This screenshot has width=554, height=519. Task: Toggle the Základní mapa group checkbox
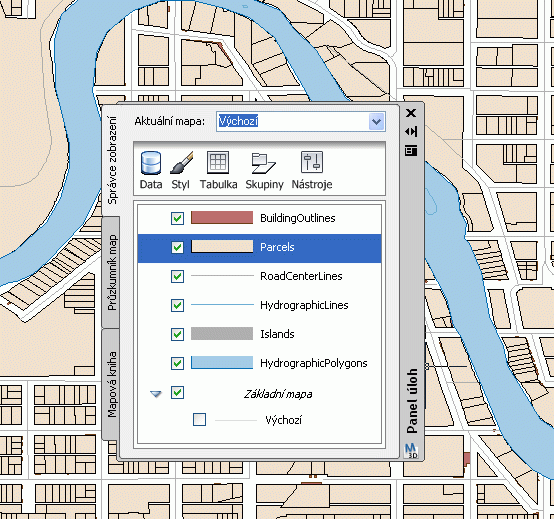177,392
